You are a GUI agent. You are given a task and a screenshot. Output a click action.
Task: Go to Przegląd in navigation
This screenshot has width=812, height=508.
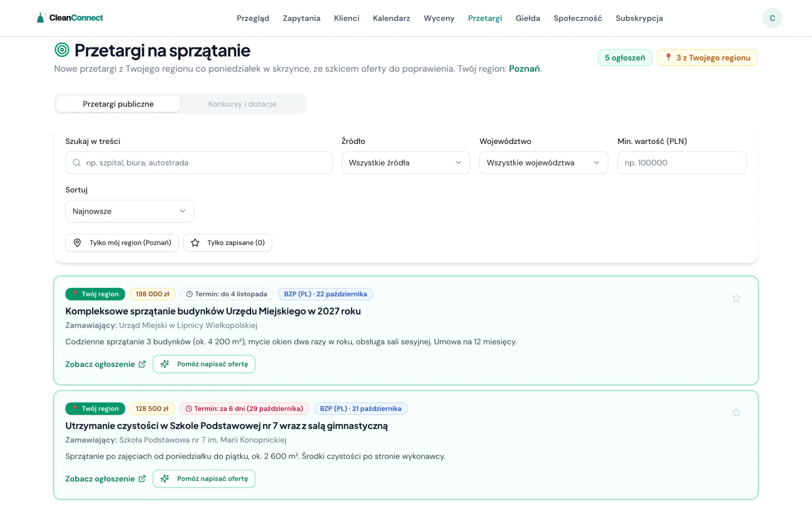(253, 18)
